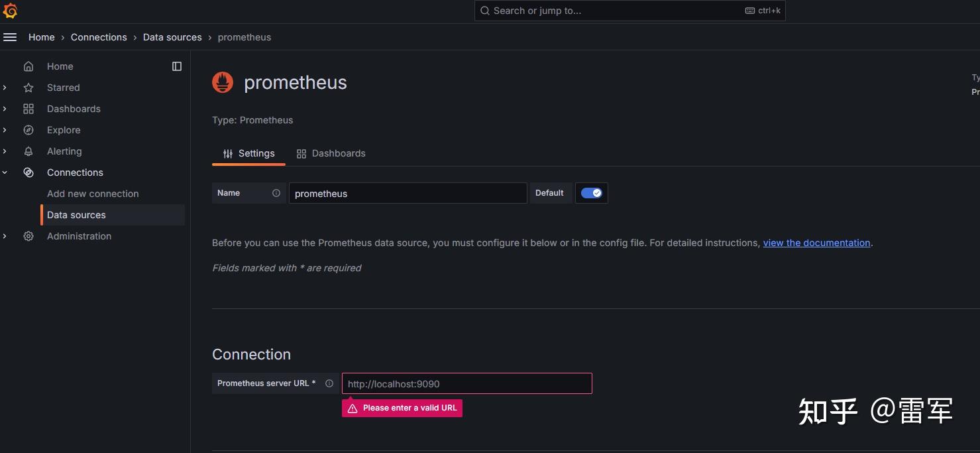Image resolution: width=980 pixels, height=453 pixels.
Task: Collapse the Connections section chevron
Action: click(5, 172)
